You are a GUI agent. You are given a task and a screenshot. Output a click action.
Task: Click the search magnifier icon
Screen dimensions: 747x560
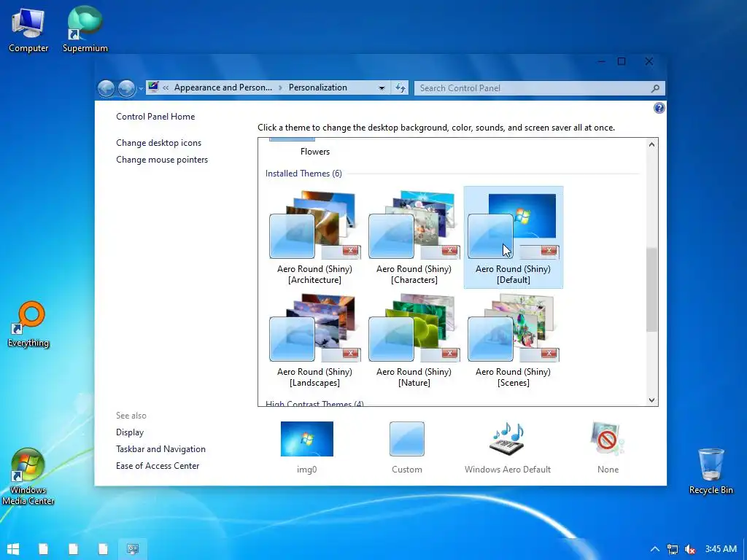pyautogui.click(x=656, y=88)
